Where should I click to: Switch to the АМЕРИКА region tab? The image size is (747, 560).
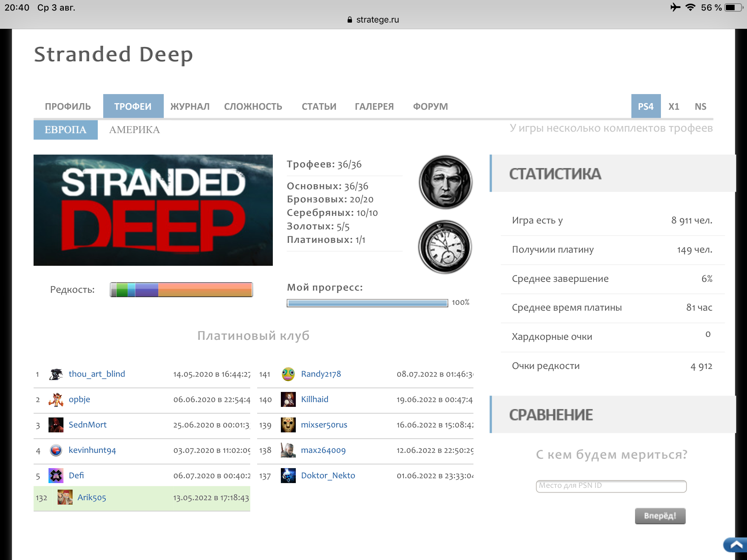click(135, 130)
